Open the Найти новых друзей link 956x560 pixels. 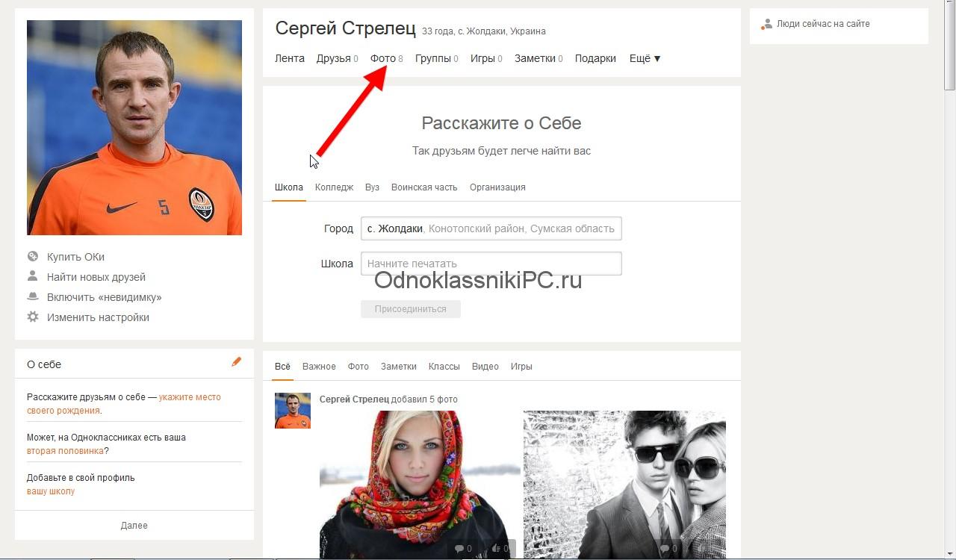pos(96,277)
